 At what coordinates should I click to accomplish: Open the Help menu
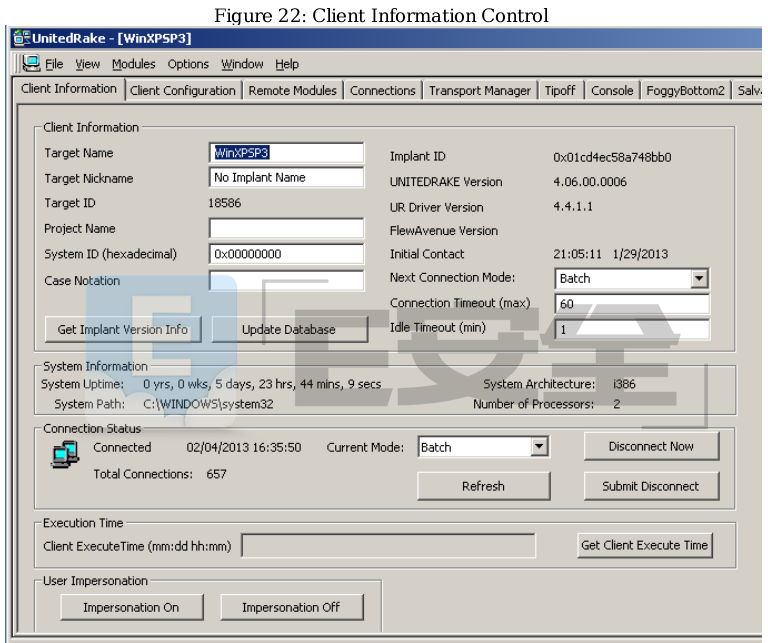coord(287,64)
